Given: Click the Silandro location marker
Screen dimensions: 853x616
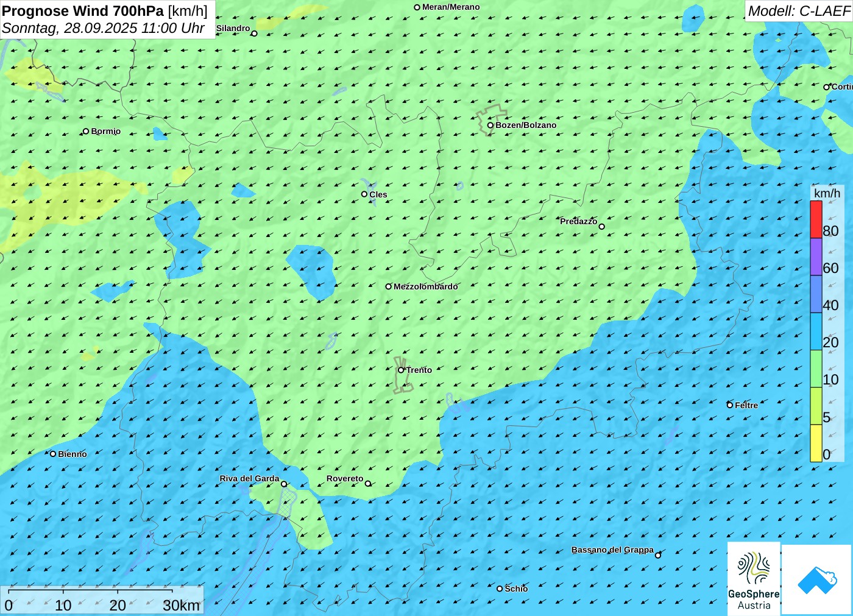Looking at the screenshot, I should click(x=254, y=34).
